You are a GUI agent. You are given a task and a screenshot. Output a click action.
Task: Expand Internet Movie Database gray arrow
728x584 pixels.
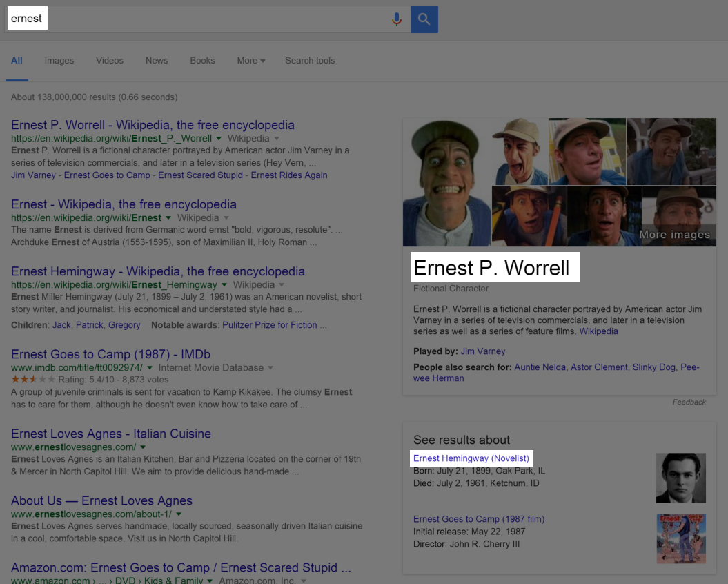[x=270, y=368]
